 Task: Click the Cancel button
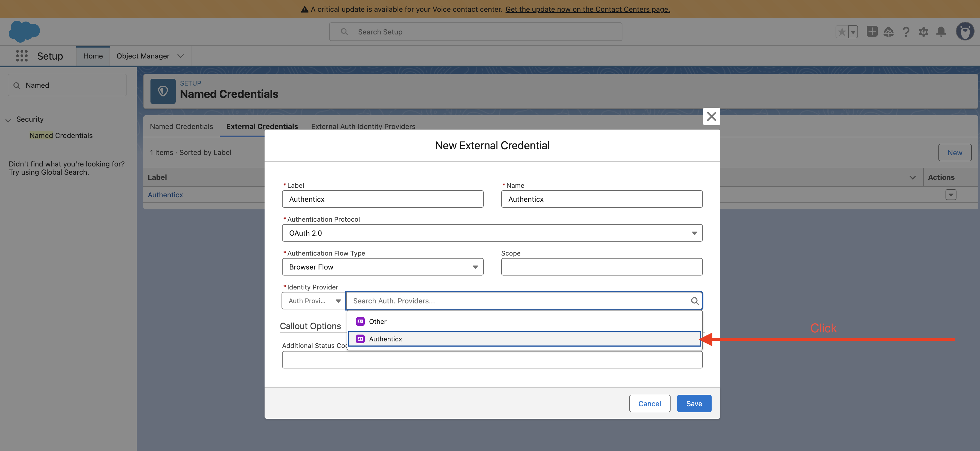coord(650,403)
